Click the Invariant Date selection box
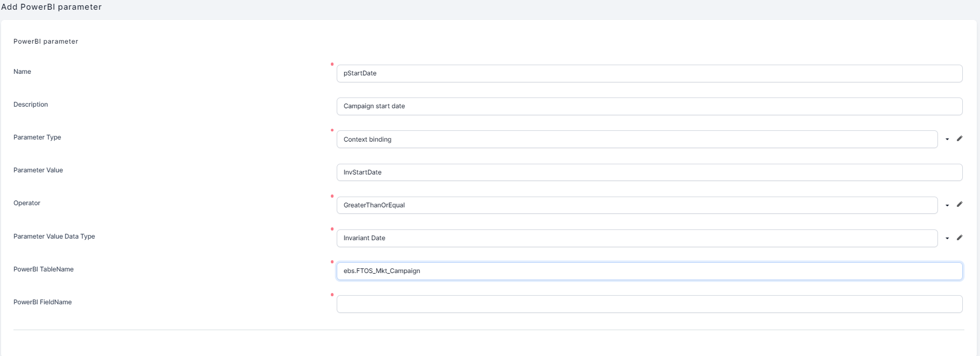The height and width of the screenshot is (356, 980). click(x=637, y=238)
